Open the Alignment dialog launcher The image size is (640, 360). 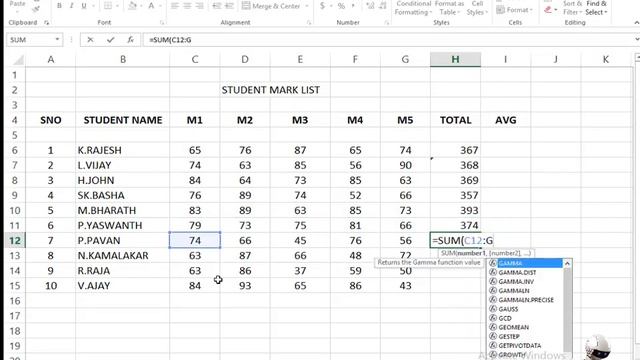309,23
